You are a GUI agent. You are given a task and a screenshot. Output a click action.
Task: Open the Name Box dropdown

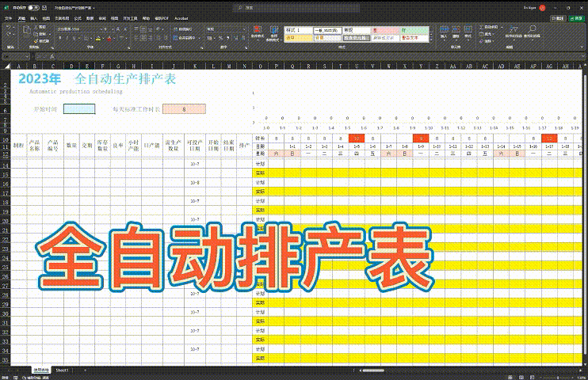[x=28, y=56]
